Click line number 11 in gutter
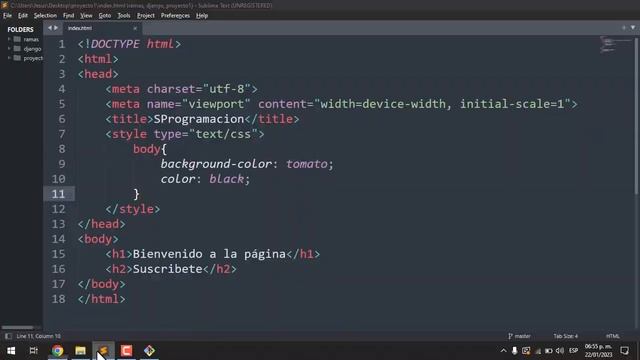The image size is (640, 360). [58, 194]
